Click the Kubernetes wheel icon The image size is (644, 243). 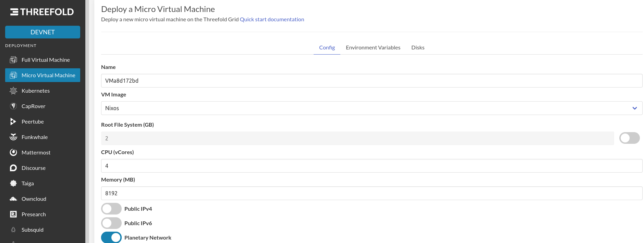click(x=13, y=91)
